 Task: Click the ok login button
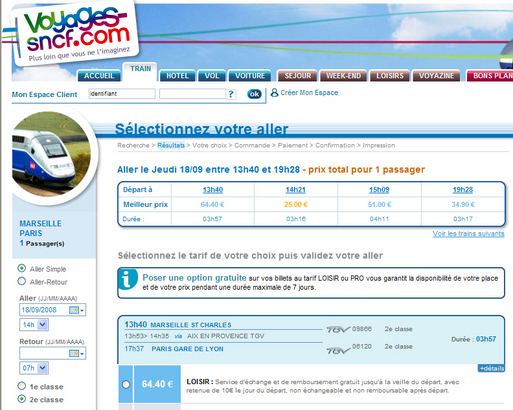coord(254,94)
